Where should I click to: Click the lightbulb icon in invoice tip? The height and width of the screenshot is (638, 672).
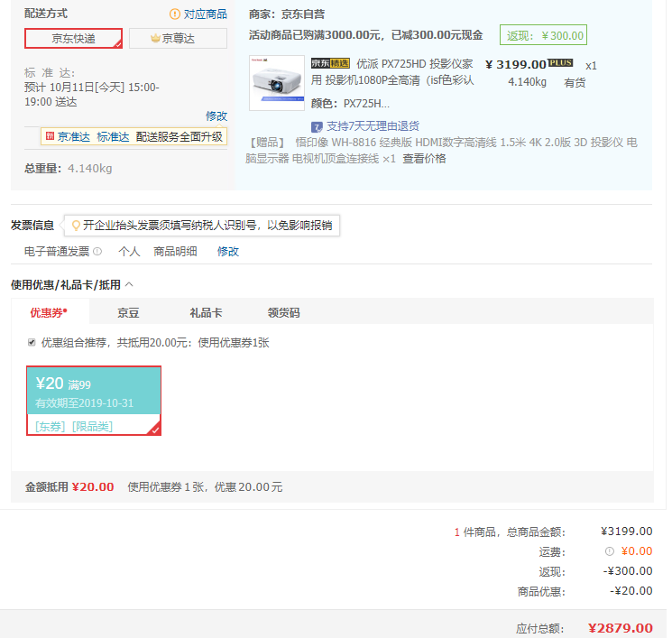pyautogui.click(x=76, y=226)
